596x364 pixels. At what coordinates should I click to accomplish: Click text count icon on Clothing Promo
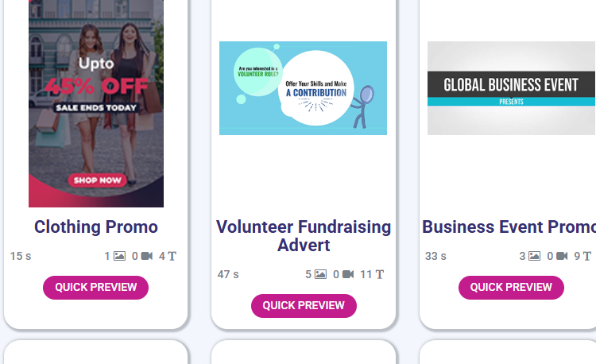tap(172, 256)
